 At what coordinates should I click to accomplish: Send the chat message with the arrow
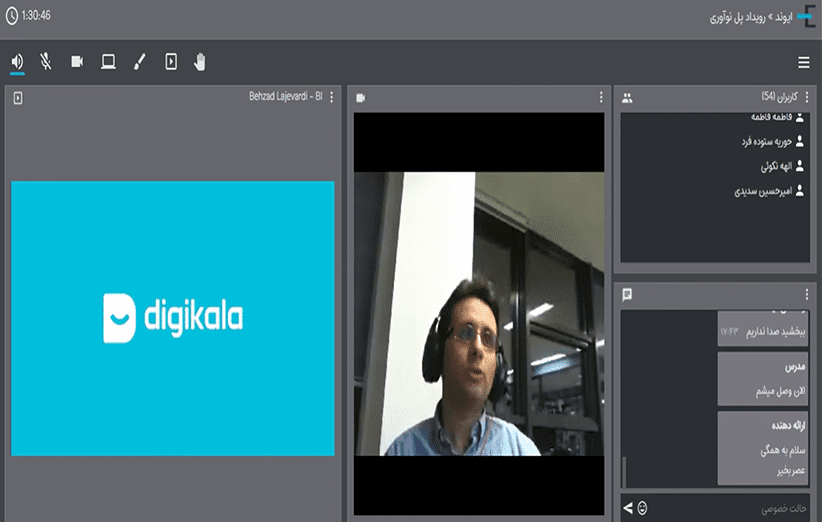click(x=628, y=508)
